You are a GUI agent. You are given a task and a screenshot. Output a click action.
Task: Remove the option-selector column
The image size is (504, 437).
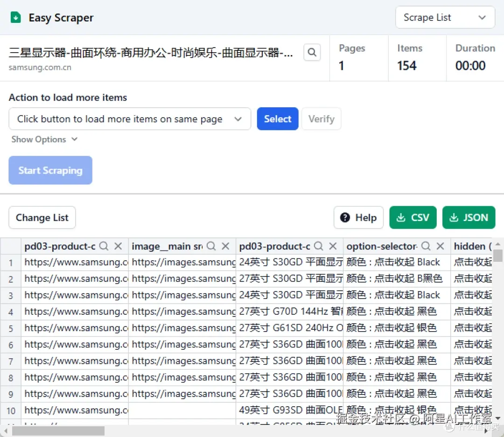click(x=441, y=246)
